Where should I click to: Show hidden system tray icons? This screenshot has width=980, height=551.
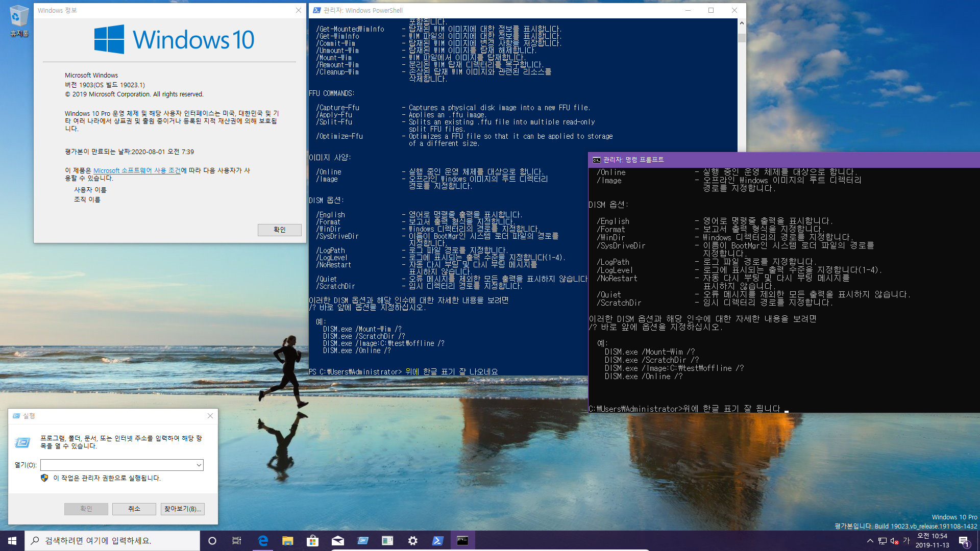(870, 541)
